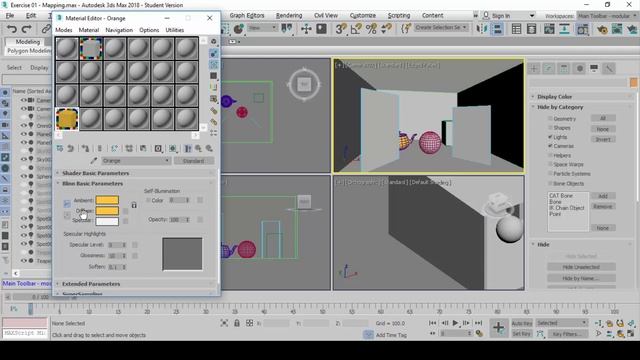Image resolution: width=640 pixels, height=360 pixels.
Task: Toggle the Space Warps hide checkbox
Action: tap(550, 164)
